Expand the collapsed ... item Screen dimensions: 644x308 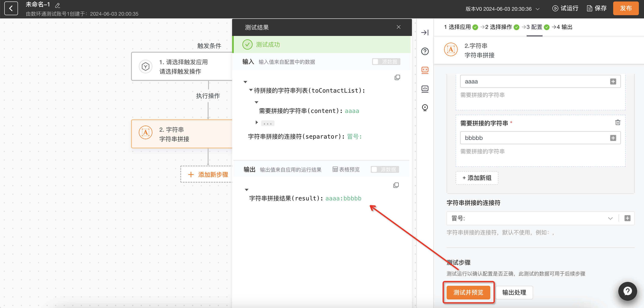click(x=257, y=122)
